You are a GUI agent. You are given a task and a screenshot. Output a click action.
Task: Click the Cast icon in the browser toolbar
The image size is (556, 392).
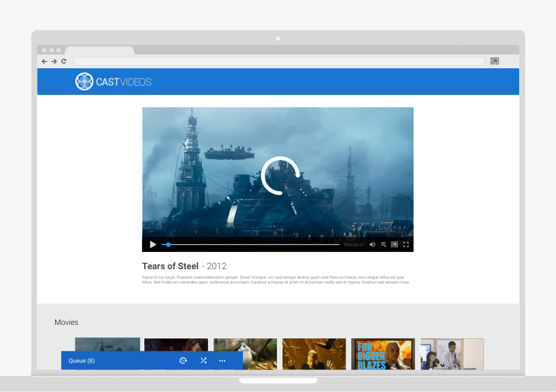494,61
